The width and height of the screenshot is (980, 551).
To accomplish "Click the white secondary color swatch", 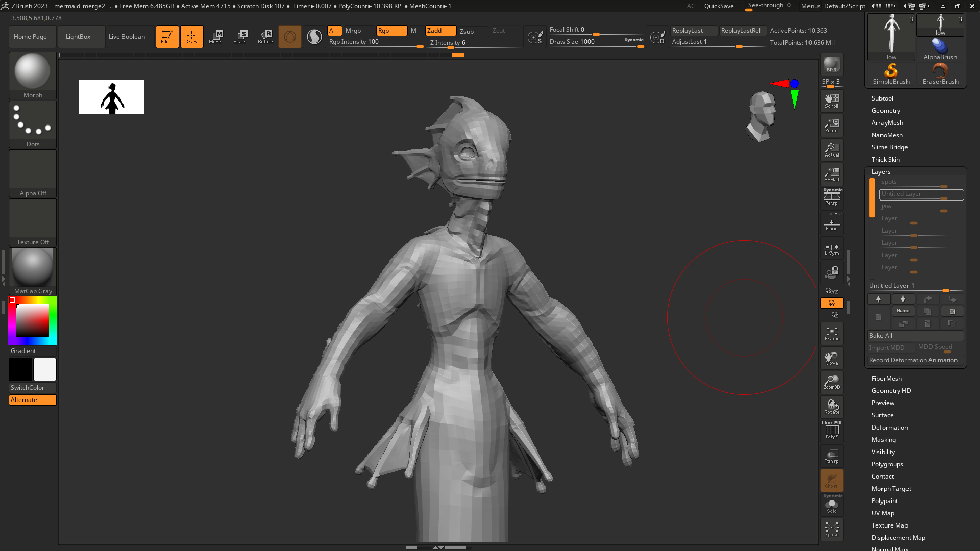I will (x=45, y=369).
